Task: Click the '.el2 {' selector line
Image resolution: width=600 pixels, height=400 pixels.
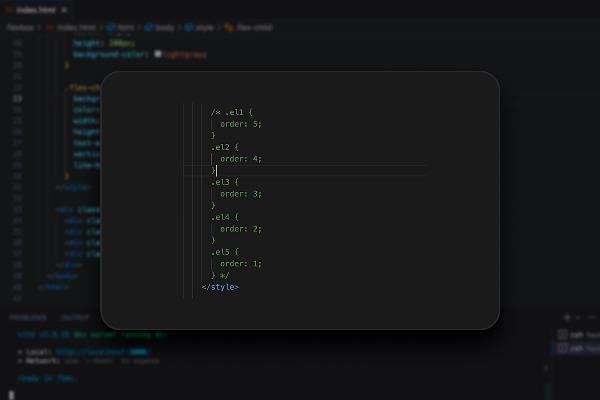Action: [225, 147]
